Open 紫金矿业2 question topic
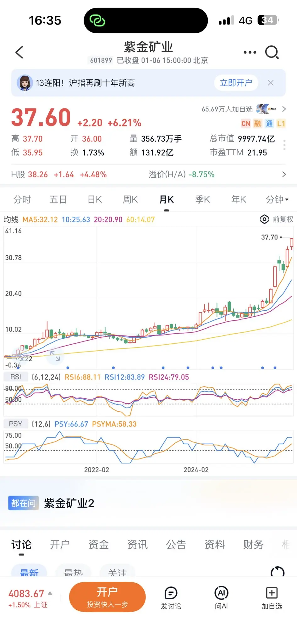This screenshot has width=297, height=644. coord(69,503)
